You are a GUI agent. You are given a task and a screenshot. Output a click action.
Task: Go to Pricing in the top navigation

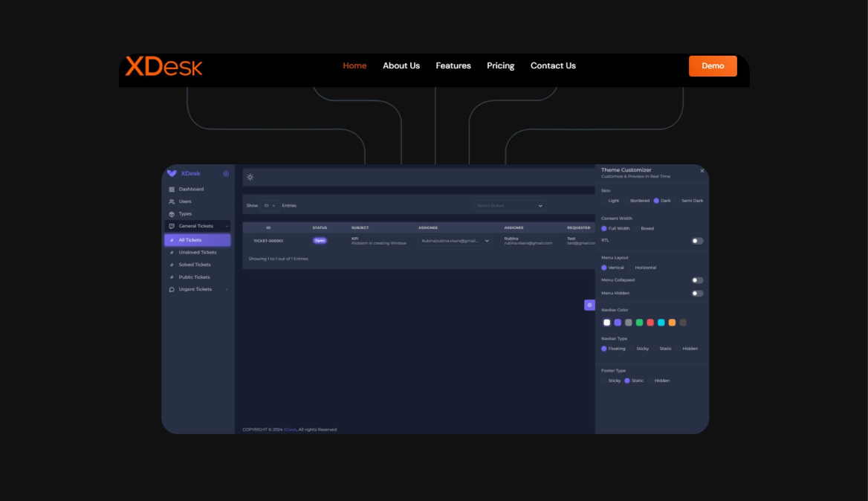[500, 65]
